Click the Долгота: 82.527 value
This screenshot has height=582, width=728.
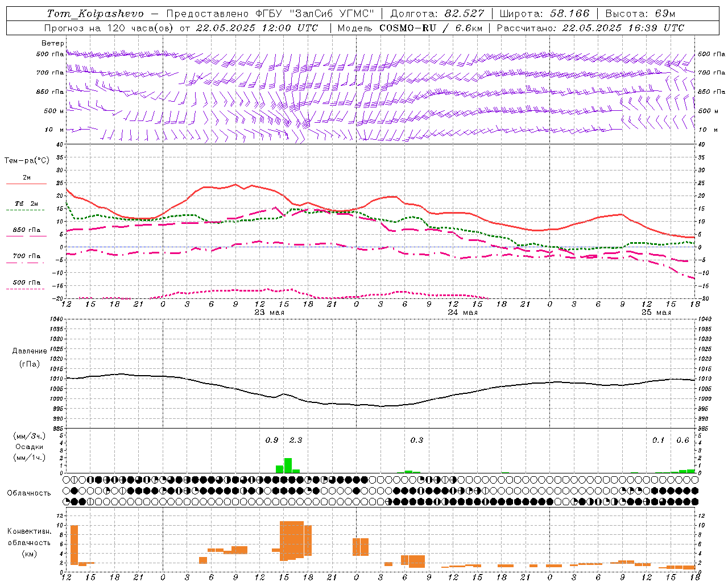437,14
